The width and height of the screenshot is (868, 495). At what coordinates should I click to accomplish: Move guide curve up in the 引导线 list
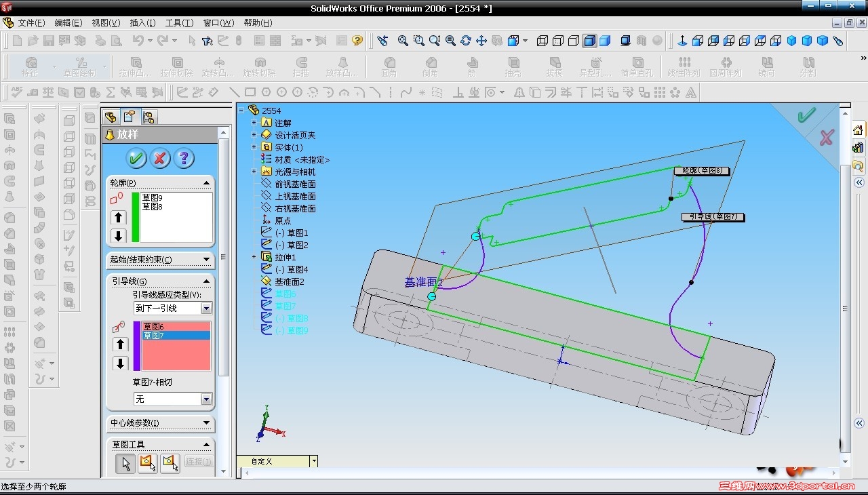(121, 344)
